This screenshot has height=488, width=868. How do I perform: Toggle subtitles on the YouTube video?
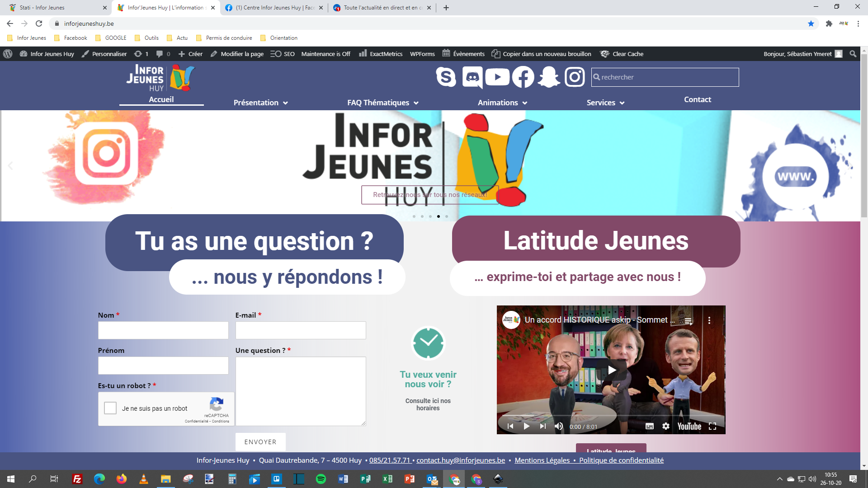[x=650, y=426]
